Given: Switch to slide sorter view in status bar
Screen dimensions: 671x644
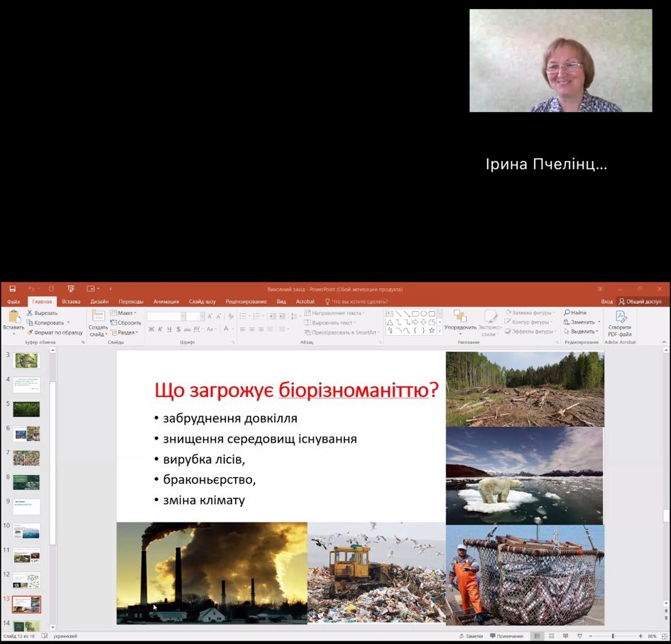Looking at the screenshot, I should (x=551, y=636).
